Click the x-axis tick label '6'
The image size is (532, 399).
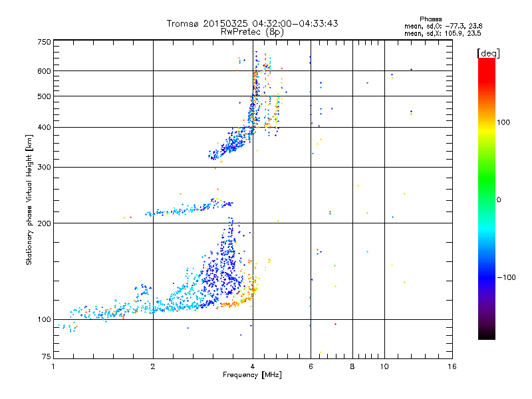pyautogui.click(x=311, y=366)
